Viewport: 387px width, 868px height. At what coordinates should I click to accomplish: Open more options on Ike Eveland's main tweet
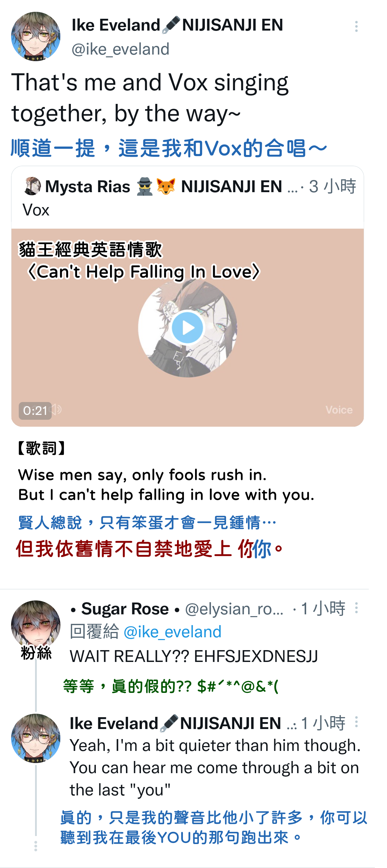(356, 26)
